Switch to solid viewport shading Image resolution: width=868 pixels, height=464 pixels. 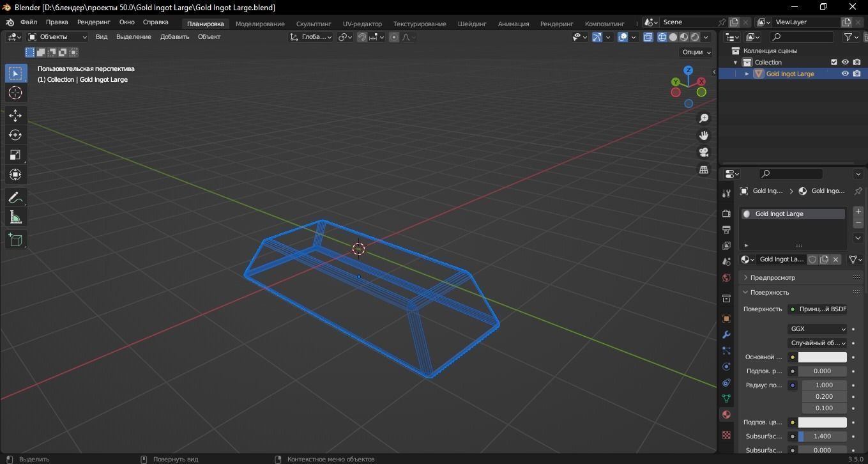pos(673,37)
